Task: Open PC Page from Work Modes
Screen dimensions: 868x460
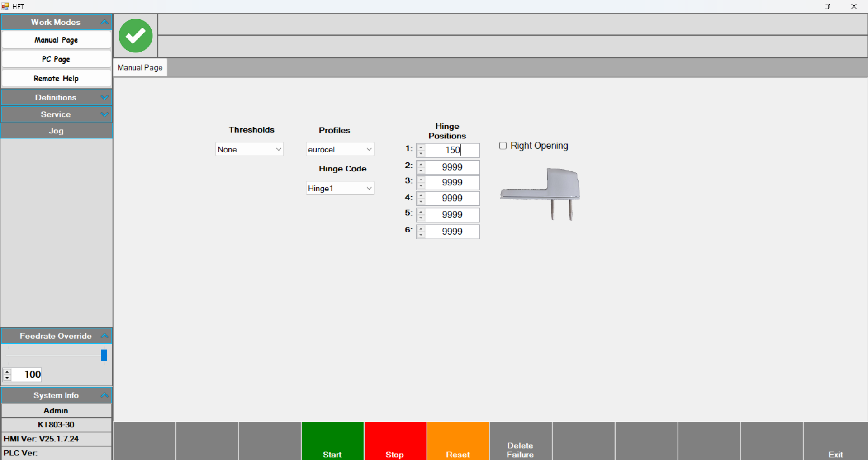Action: point(56,59)
